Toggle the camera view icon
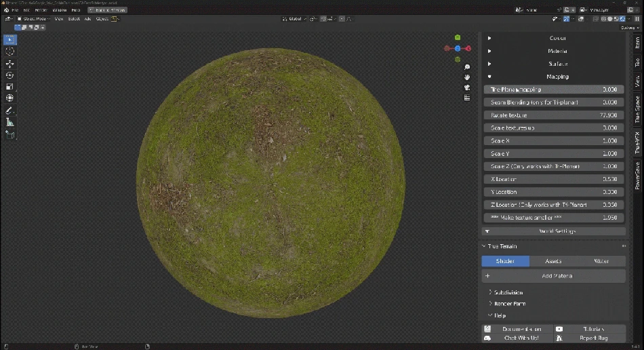Image resolution: width=644 pixels, height=350 pixels. pos(467,87)
